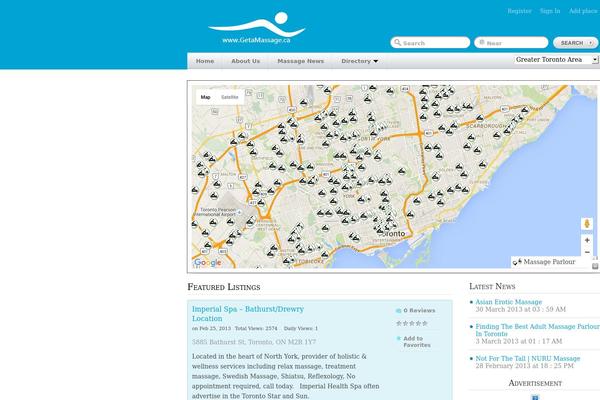This screenshot has height=400, width=600.
Task: Click the listing star rating
Action: click(x=412, y=323)
